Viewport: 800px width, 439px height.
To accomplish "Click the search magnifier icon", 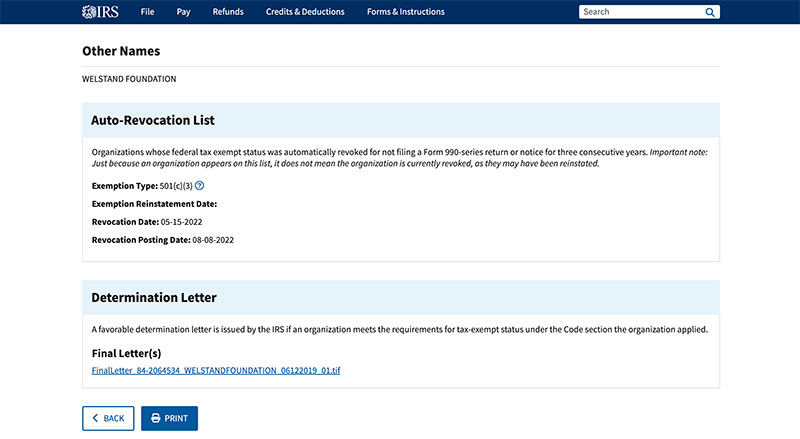I will tap(710, 12).
